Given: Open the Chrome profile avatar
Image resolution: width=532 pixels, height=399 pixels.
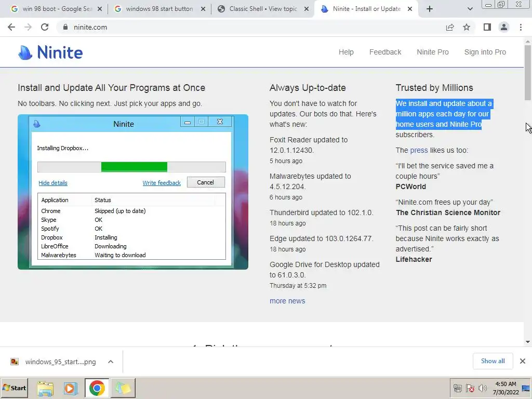Looking at the screenshot, I should [x=504, y=27].
